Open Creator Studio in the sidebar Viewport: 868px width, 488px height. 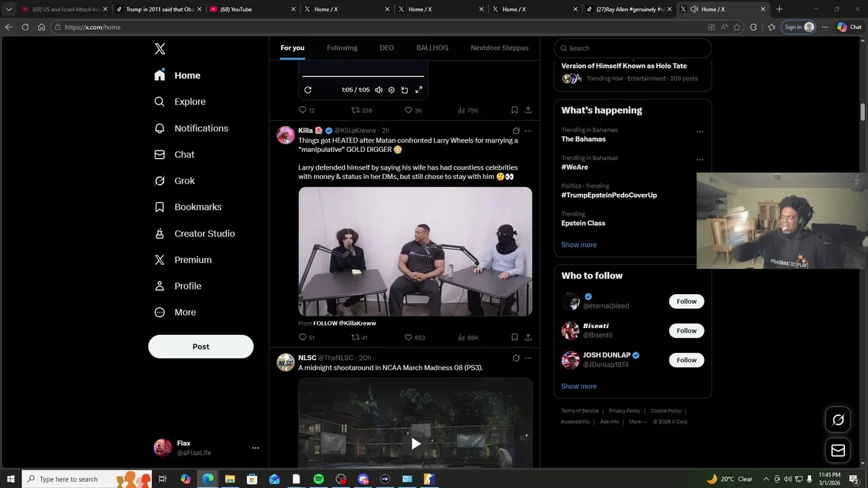[x=195, y=233]
